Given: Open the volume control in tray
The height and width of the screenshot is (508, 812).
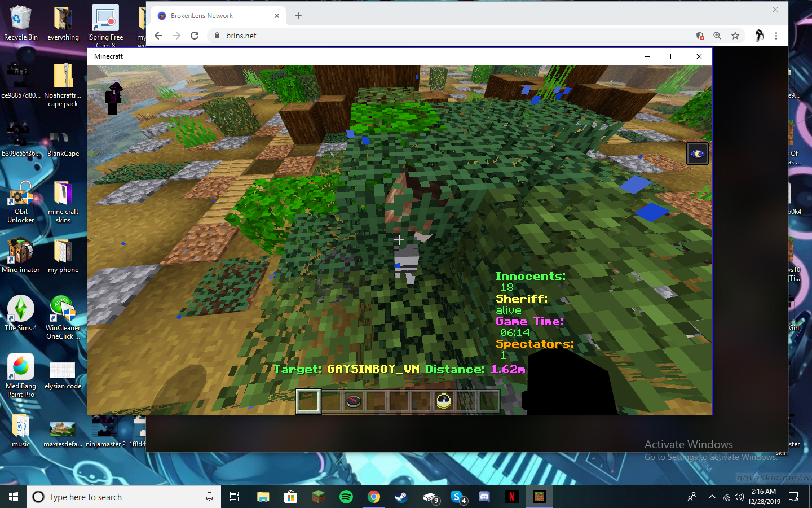Looking at the screenshot, I should tap(739, 497).
